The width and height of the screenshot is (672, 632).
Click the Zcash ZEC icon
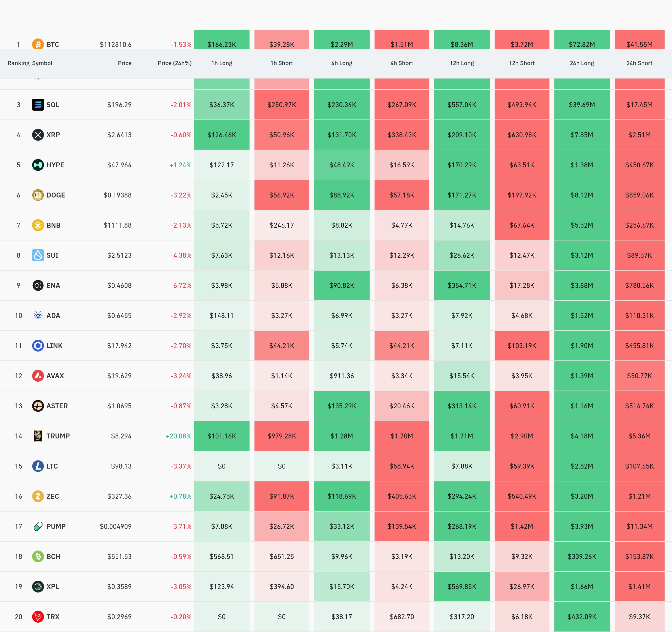tap(38, 496)
